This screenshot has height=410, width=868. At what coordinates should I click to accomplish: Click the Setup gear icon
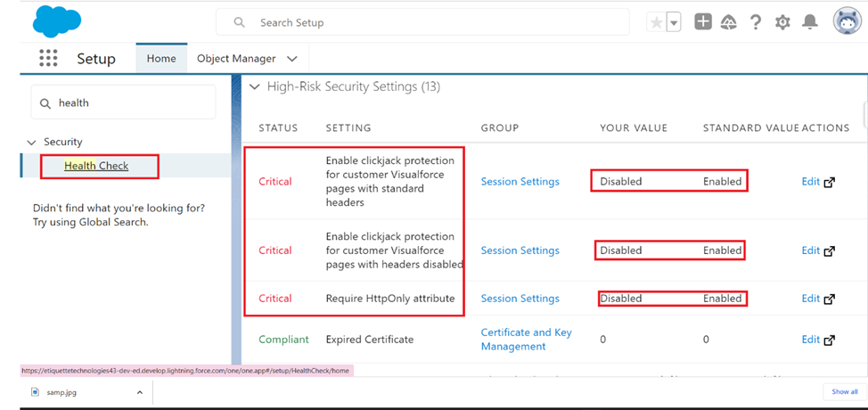[x=782, y=22]
